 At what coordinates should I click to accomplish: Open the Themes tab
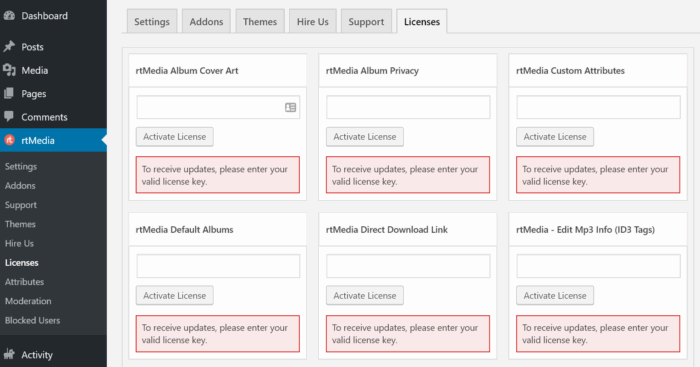[x=260, y=21]
